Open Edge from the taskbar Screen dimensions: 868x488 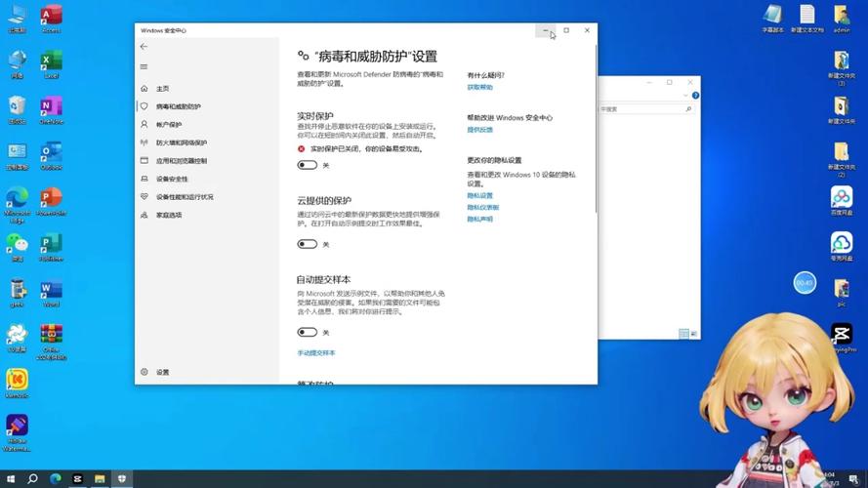(56, 478)
